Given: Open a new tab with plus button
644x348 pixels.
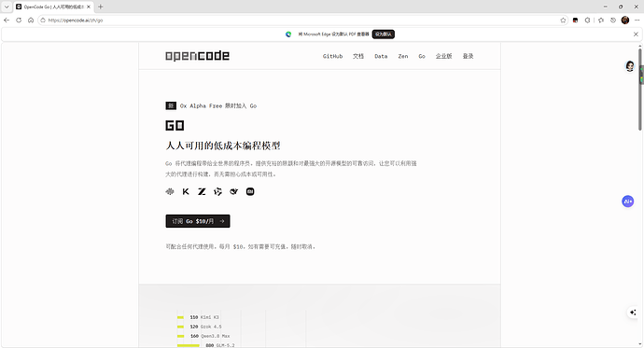Looking at the screenshot, I should (x=100, y=7).
